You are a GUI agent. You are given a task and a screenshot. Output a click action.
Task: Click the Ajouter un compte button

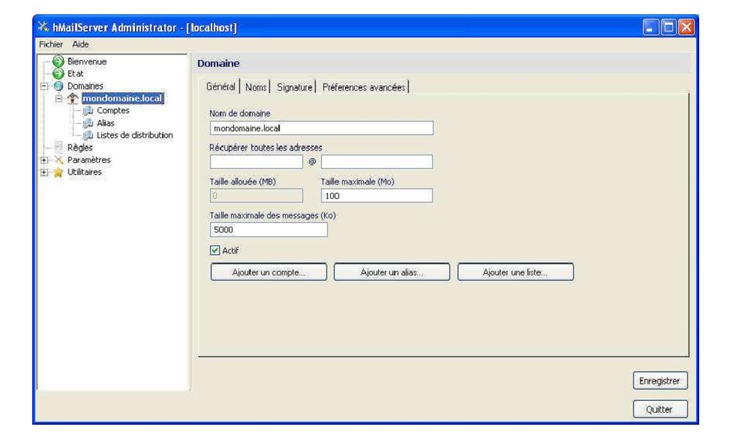click(x=269, y=272)
